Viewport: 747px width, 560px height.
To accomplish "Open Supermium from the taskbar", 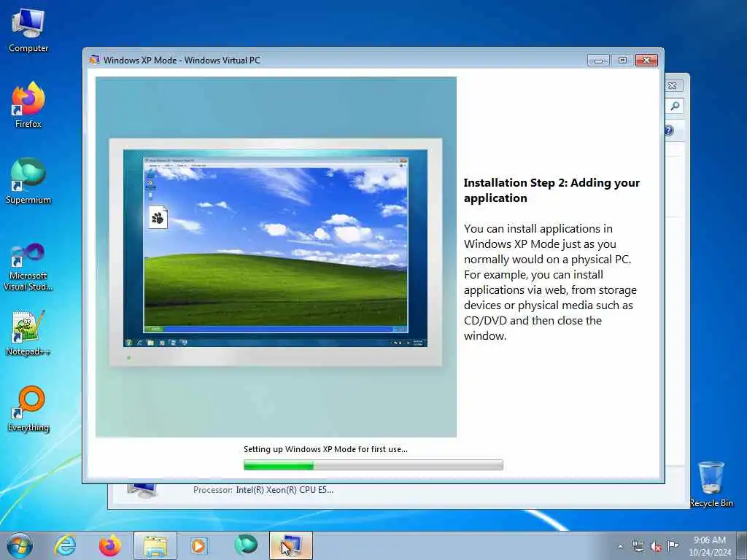I will 246,545.
